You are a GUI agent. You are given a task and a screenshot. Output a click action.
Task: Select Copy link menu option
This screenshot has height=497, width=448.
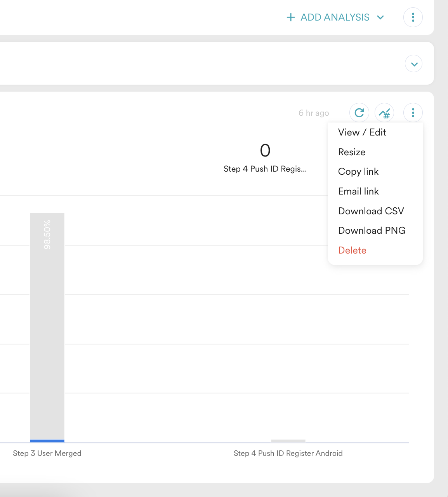pyautogui.click(x=358, y=172)
